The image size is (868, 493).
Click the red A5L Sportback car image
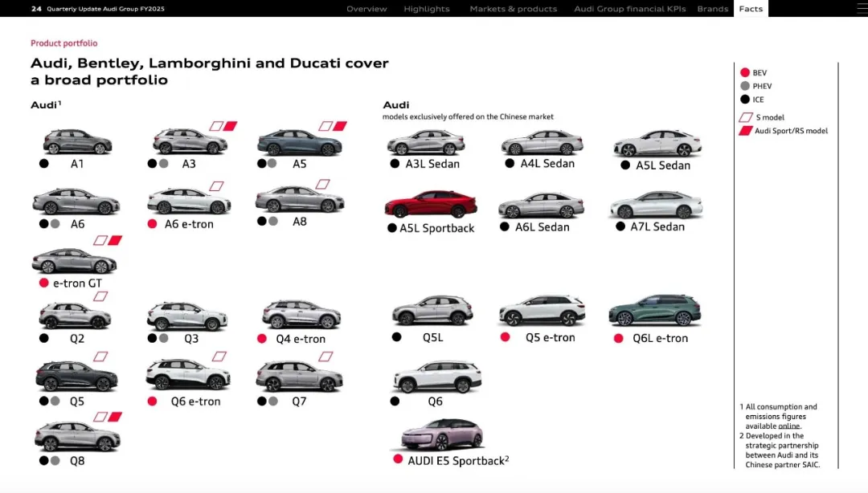click(x=431, y=205)
